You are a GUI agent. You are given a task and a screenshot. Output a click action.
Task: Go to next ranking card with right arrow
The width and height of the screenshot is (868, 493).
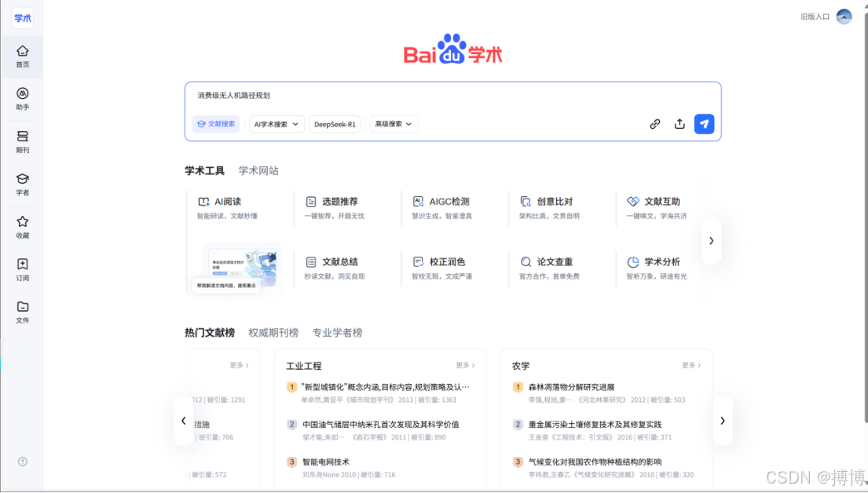click(x=723, y=421)
